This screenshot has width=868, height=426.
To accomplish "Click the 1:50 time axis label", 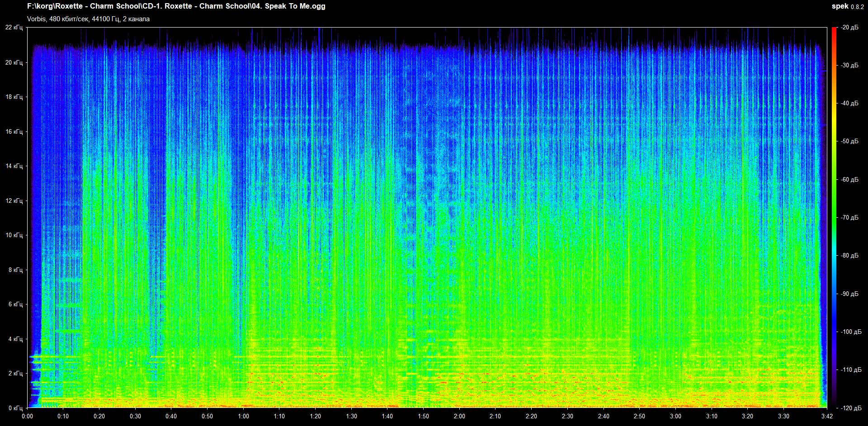I will 423,416.
